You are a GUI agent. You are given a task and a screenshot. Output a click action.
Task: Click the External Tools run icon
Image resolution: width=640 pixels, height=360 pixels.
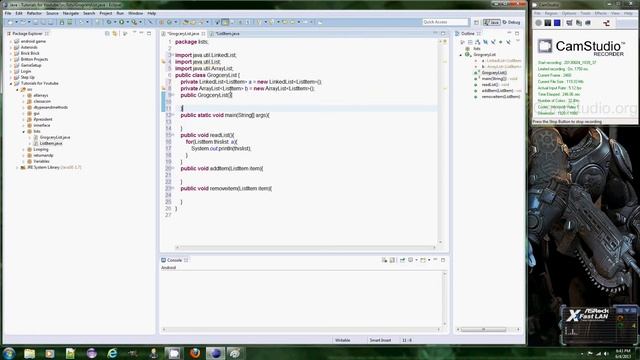(134, 22)
